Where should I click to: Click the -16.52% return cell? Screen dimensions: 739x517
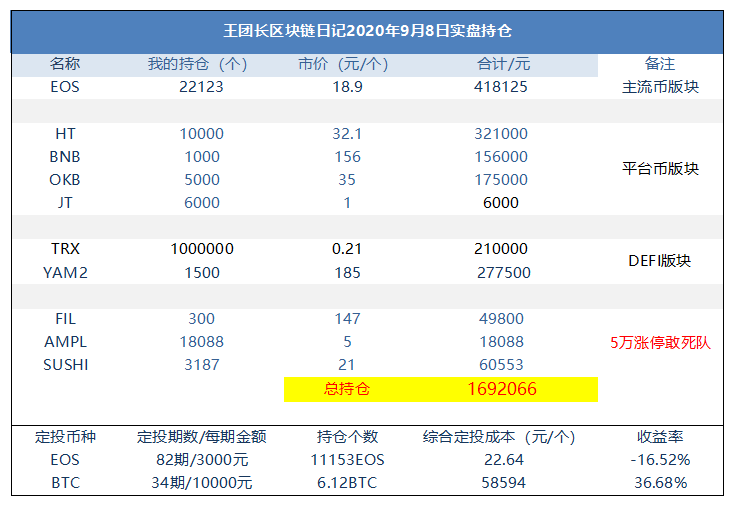[x=660, y=460]
